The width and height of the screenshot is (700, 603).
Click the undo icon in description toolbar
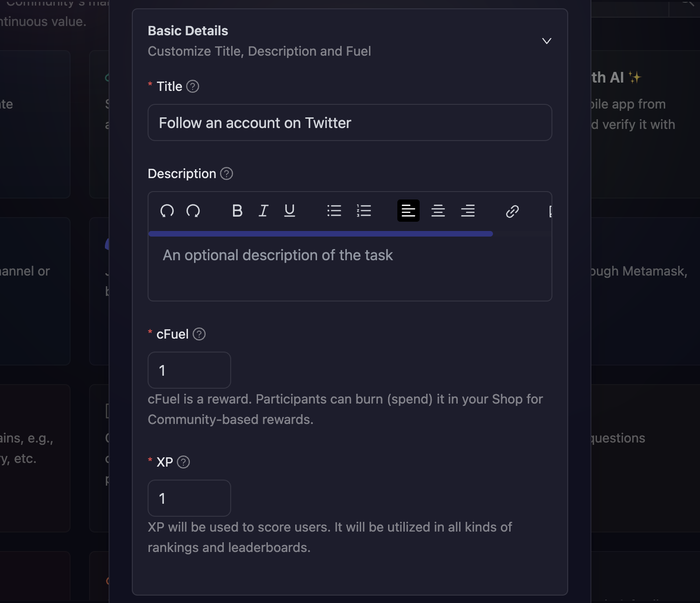click(167, 211)
